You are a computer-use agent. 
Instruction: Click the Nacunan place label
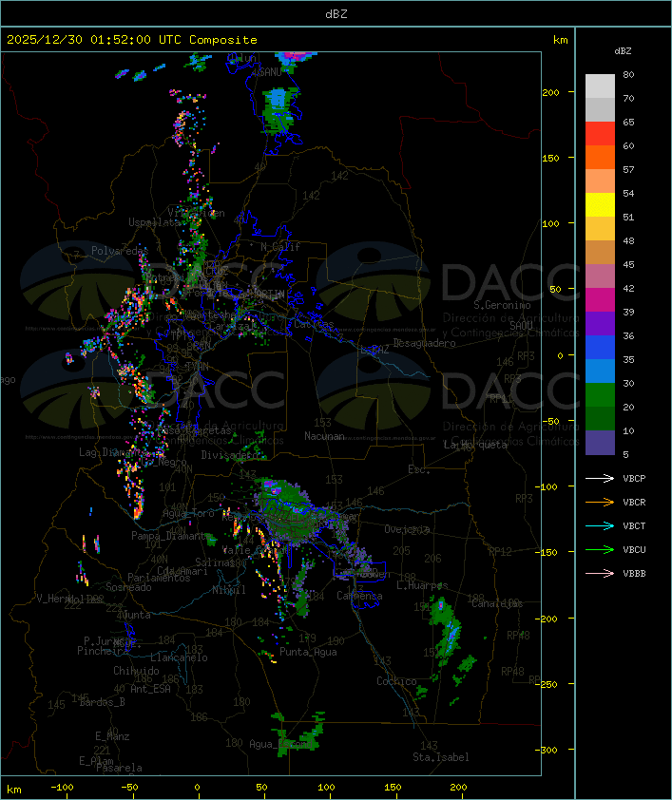(x=324, y=436)
